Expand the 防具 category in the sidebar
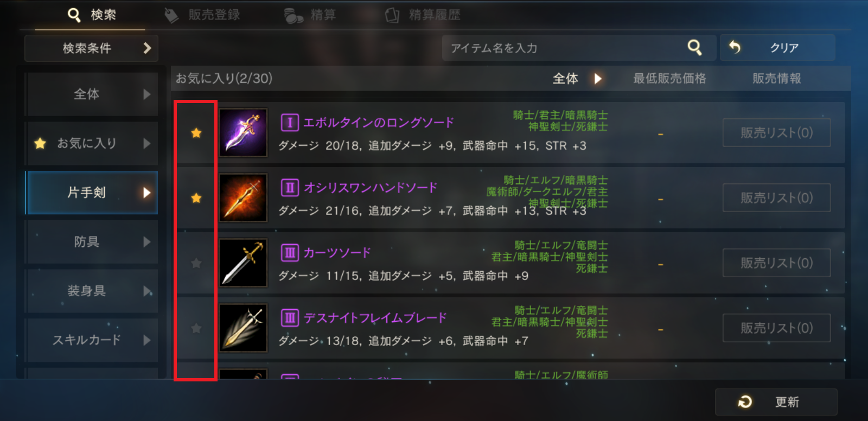Image resolution: width=868 pixels, height=421 pixels. click(92, 242)
